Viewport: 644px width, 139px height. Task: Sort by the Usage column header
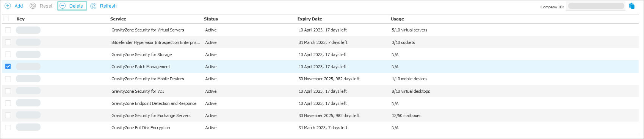[397, 19]
